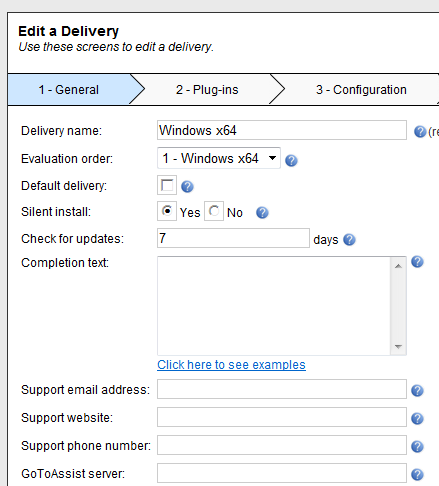Click into the Delivery name input field
Screen dimensions: 439x486
coord(282,130)
